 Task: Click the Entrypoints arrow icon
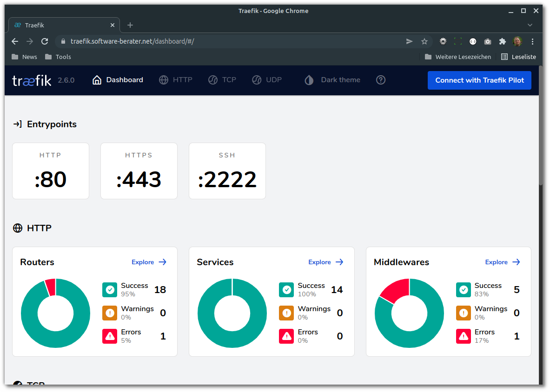18,124
